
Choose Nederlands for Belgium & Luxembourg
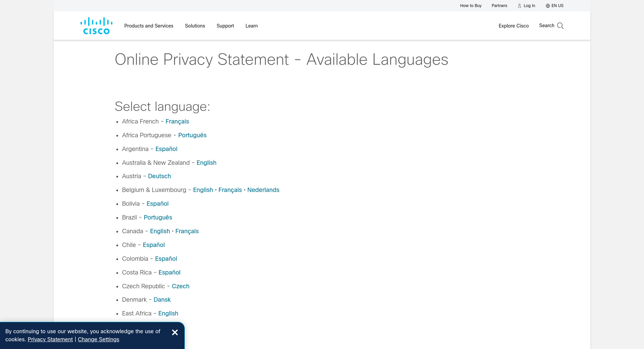click(x=263, y=190)
